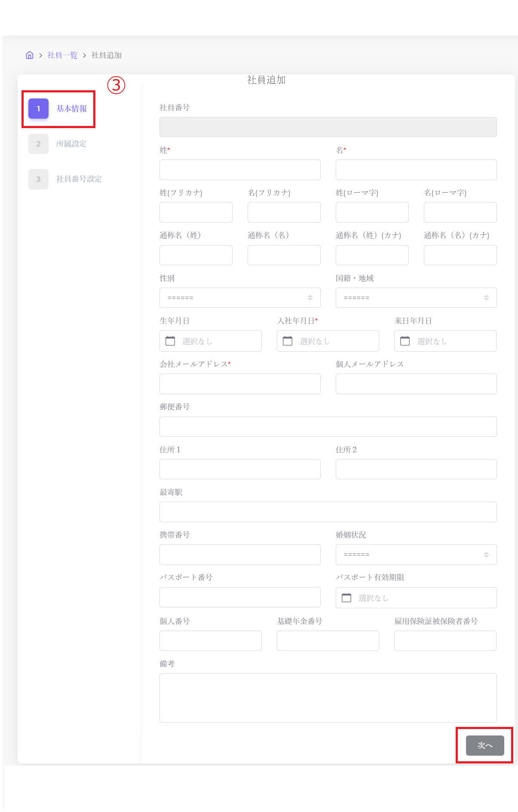Focus the 郵便番号 input field
Screen dimensions: 518x812
click(x=328, y=426)
